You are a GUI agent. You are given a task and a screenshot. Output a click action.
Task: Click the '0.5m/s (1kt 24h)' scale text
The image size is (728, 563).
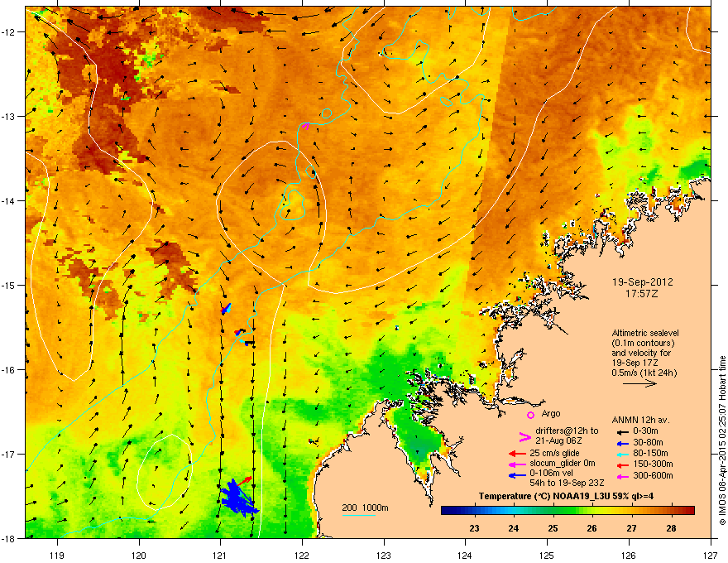[x=644, y=373]
